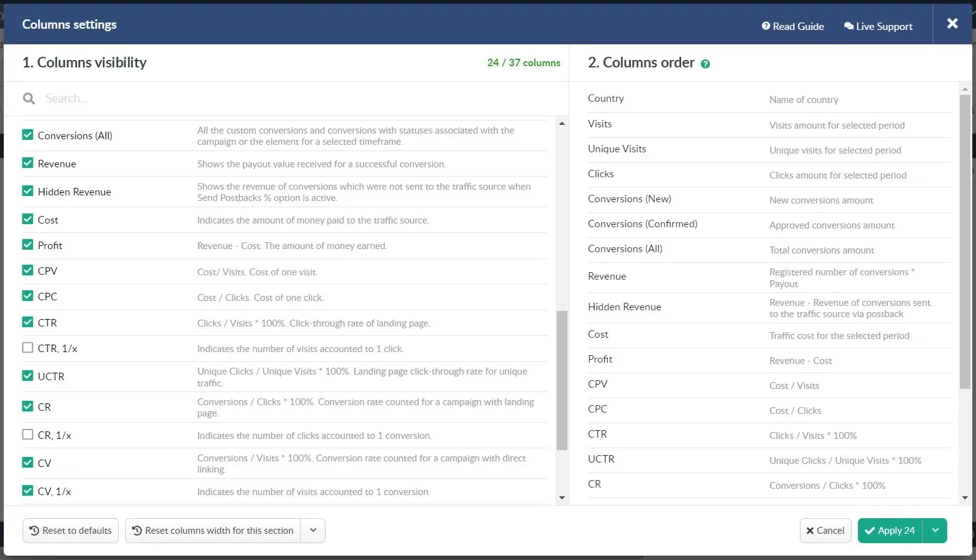The image size is (976, 560).
Task: Click the column Search input field
Action: [300, 99]
